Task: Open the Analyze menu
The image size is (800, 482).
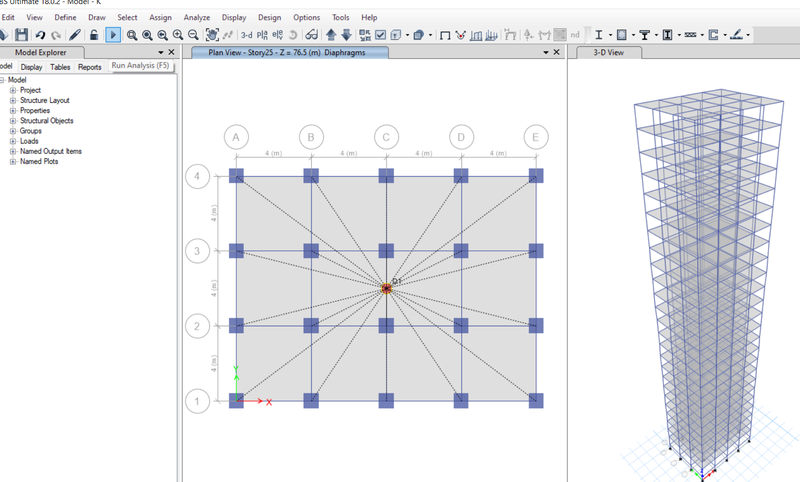Action: (x=197, y=17)
